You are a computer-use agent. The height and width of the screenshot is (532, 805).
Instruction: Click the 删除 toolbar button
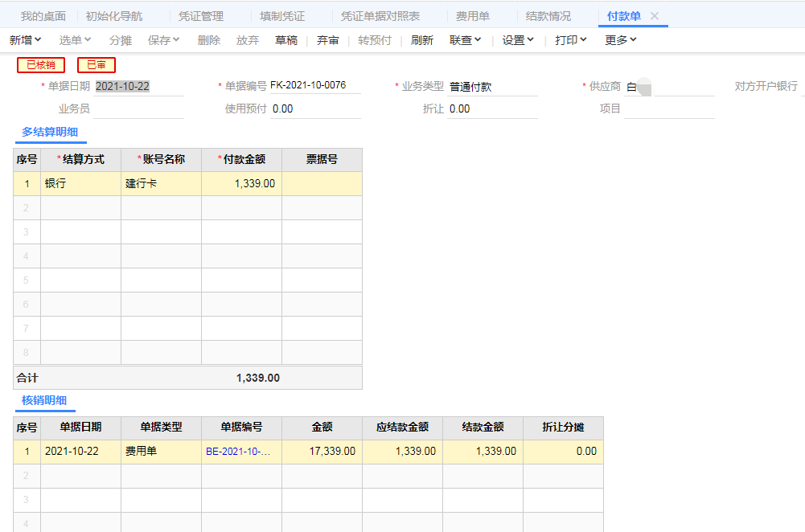[209, 40]
